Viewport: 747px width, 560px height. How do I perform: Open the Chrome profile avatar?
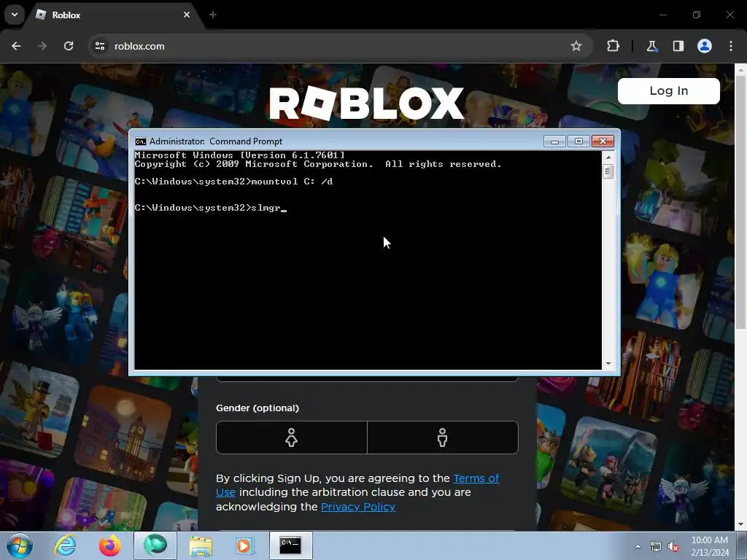pos(705,46)
